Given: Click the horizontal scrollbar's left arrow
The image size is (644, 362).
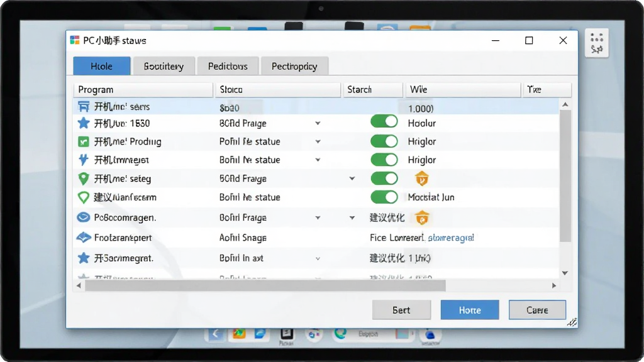Looking at the screenshot, I should [x=79, y=286].
